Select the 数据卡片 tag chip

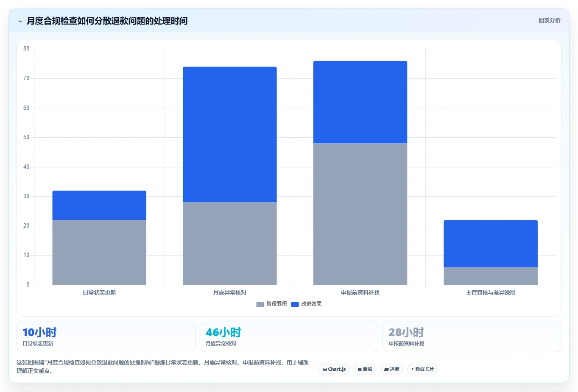coord(422,369)
